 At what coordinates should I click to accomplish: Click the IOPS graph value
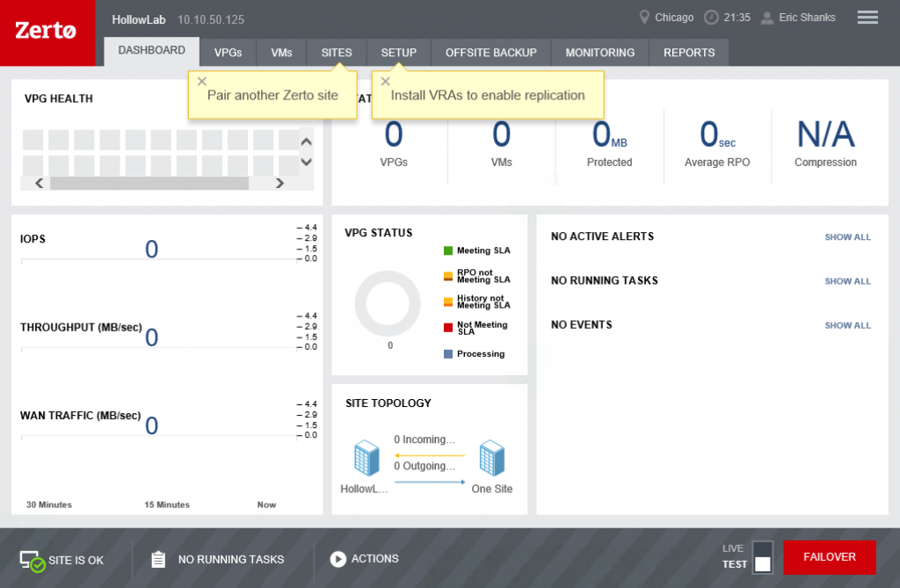tap(151, 250)
